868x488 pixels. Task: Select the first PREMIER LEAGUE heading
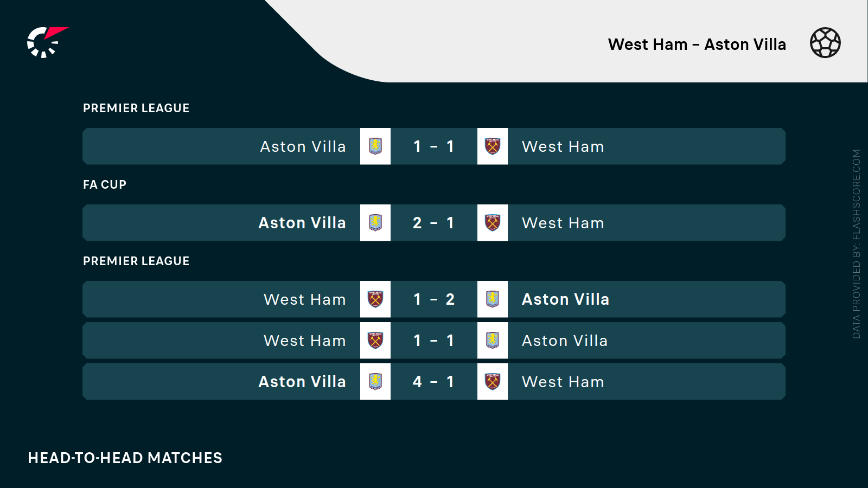pos(136,108)
